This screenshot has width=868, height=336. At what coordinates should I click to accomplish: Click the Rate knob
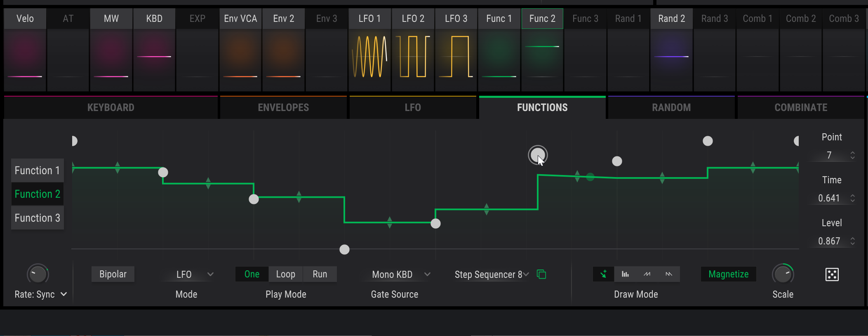click(x=38, y=274)
